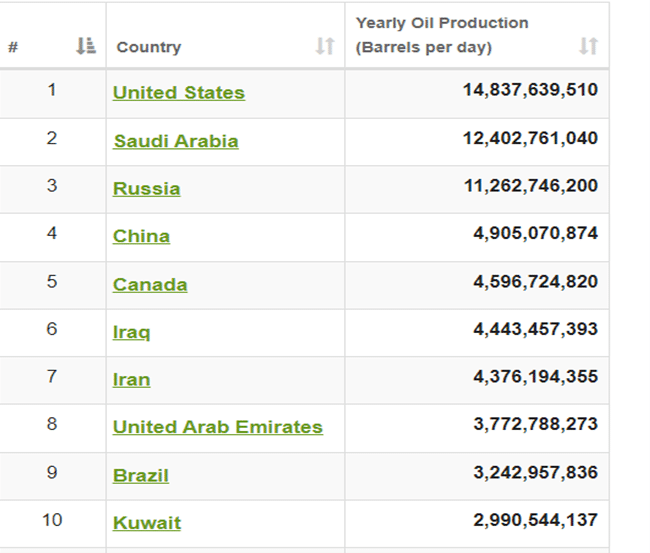Open the China link

point(141,236)
